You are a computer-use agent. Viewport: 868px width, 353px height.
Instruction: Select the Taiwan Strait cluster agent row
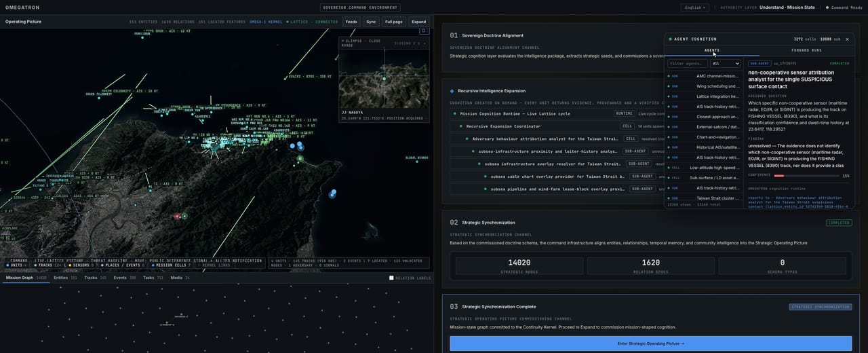704,198
